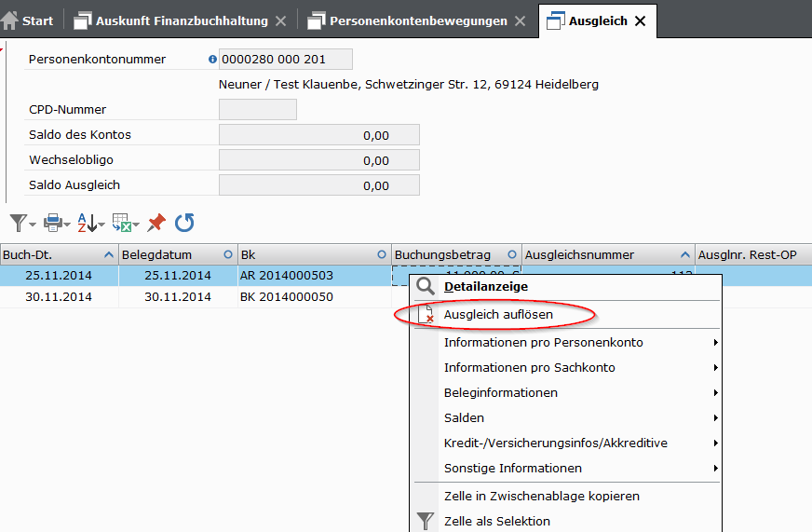
Task: Click the Ausglnr. Rest-OP column header
Action: coord(753,255)
